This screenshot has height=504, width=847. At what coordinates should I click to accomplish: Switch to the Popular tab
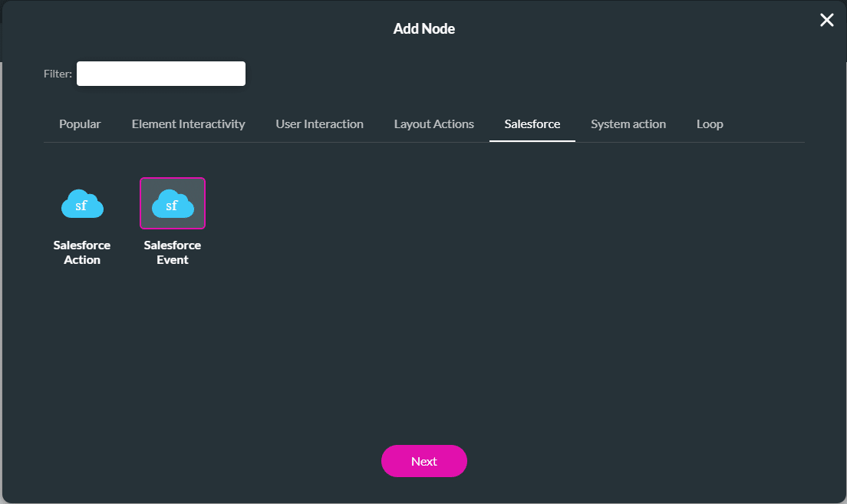pos(80,124)
